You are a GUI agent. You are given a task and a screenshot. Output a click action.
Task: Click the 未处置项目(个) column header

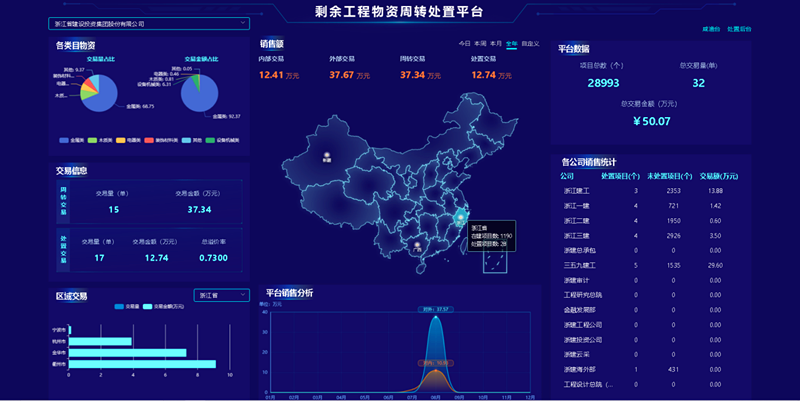click(x=669, y=176)
